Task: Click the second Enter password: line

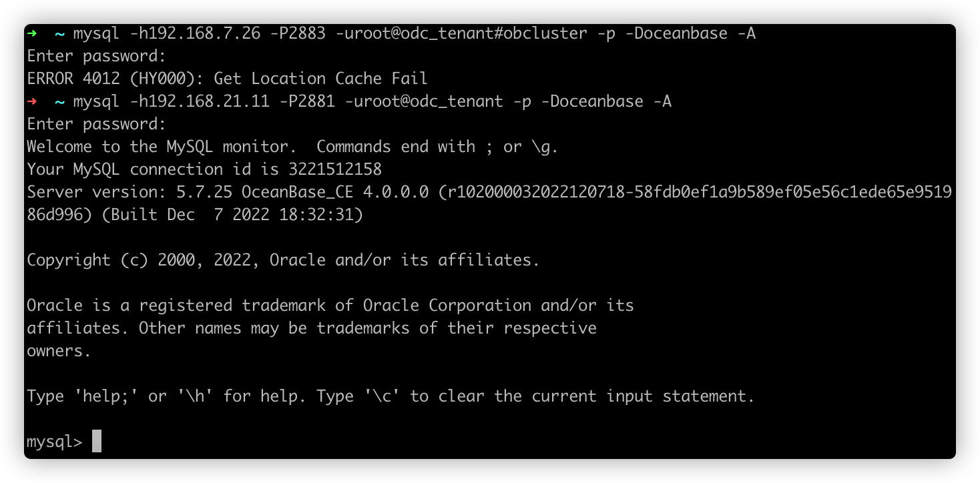Action: pyautogui.click(x=96, y=124)
